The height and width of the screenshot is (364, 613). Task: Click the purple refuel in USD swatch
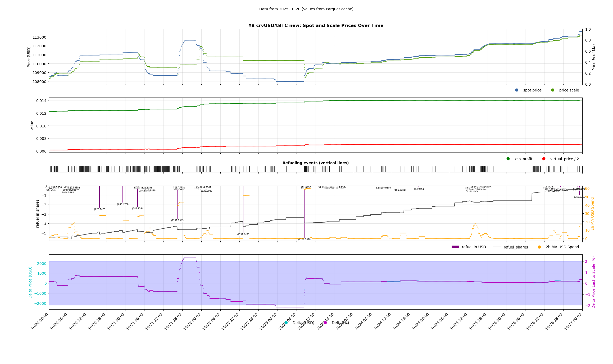coord(455,247)
